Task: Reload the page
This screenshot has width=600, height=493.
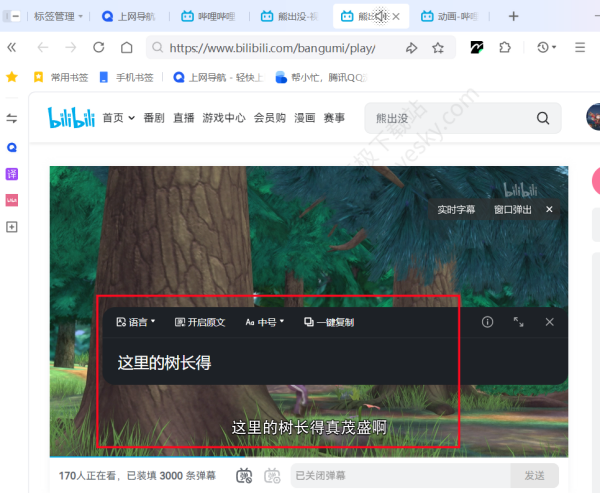Action: click(98, 47)
